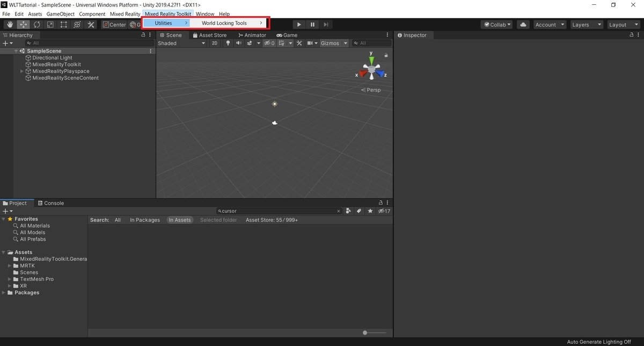This screenshot has height=346, width=644.
Task: Toggle scene effects layers icon
Action: (x=250, y=43)
